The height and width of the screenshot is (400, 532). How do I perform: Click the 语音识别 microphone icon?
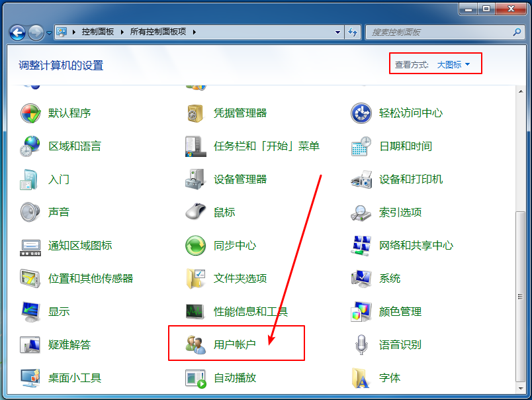[x=361, y=344]
